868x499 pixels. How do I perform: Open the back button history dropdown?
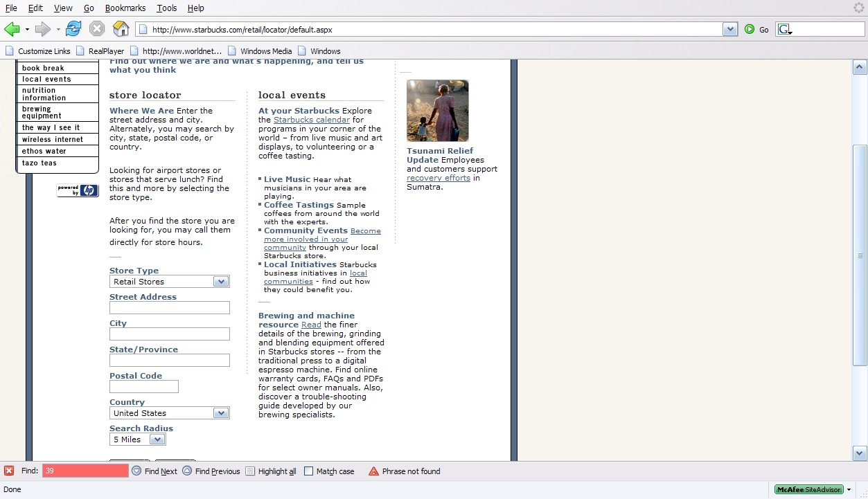pyautogui.click(x=27, y=30)
